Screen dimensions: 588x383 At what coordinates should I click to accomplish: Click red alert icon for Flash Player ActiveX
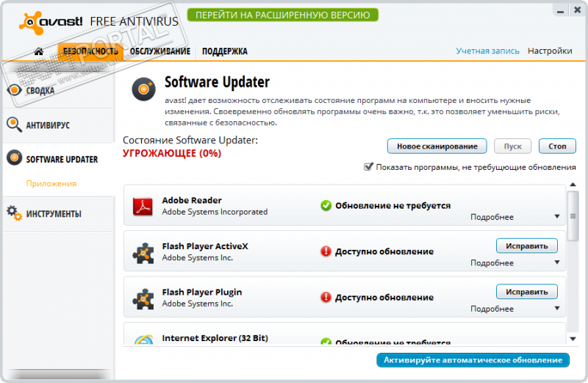(x=326, y=251)
